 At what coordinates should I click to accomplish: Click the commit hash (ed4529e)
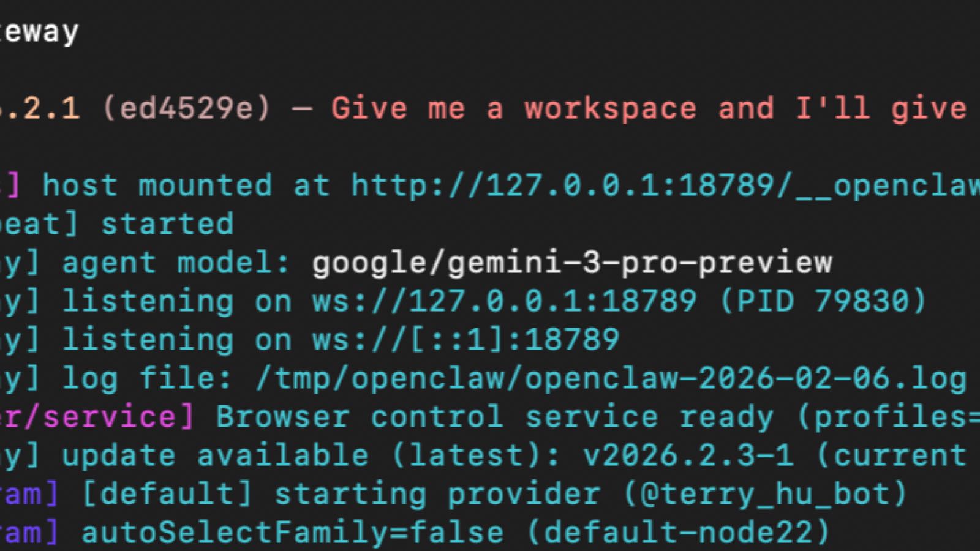click(186, 108)
